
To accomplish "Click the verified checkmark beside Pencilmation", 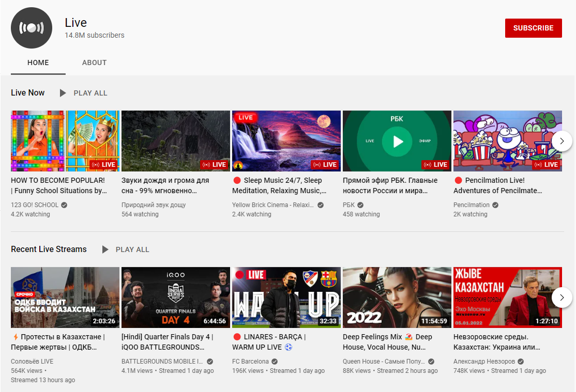I will 495,205.
